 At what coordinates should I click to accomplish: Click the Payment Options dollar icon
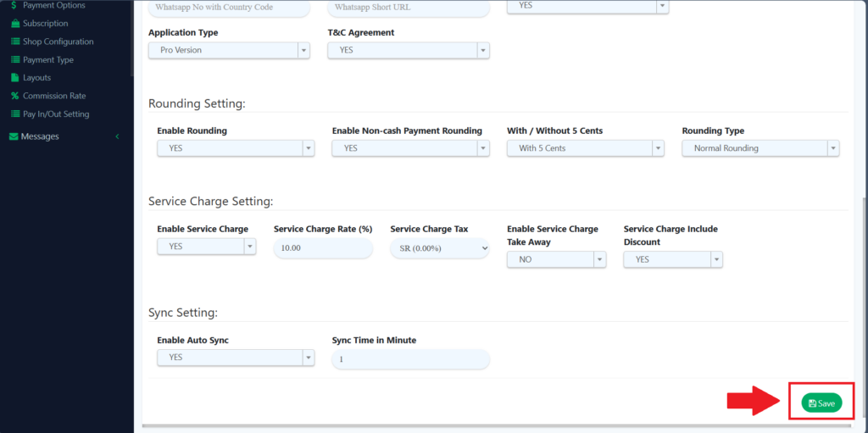pos(14,5)
